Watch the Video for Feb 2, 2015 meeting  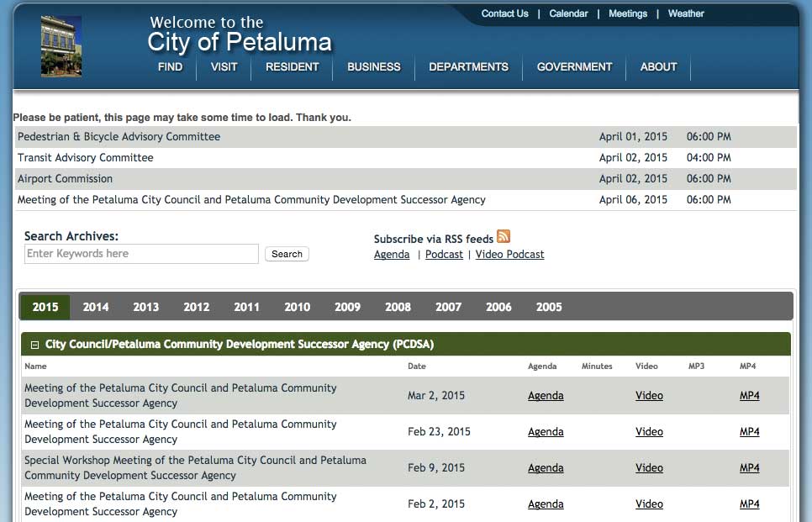[650, 504]
